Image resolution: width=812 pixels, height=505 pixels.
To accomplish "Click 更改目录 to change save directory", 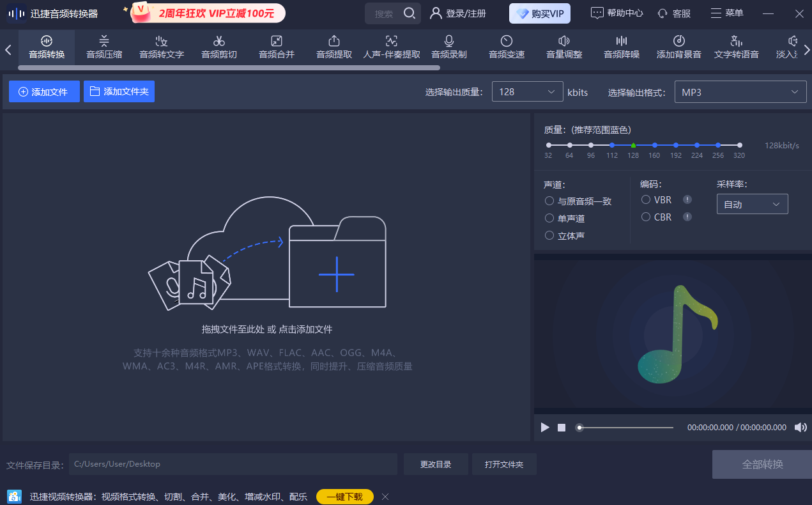I will [435, 463].
